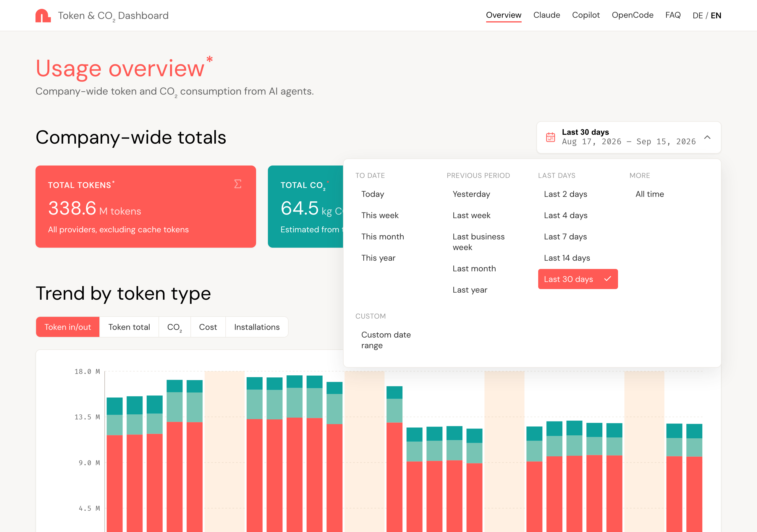Viewport: 757px width, 532px height.
Task: Click the 64.5 kg CO₂ value
Action: point(312,209)
